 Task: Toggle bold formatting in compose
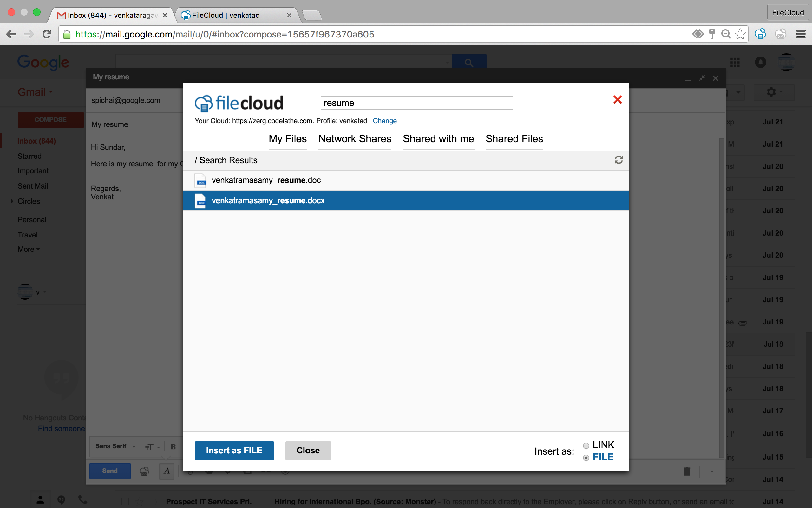173,447
